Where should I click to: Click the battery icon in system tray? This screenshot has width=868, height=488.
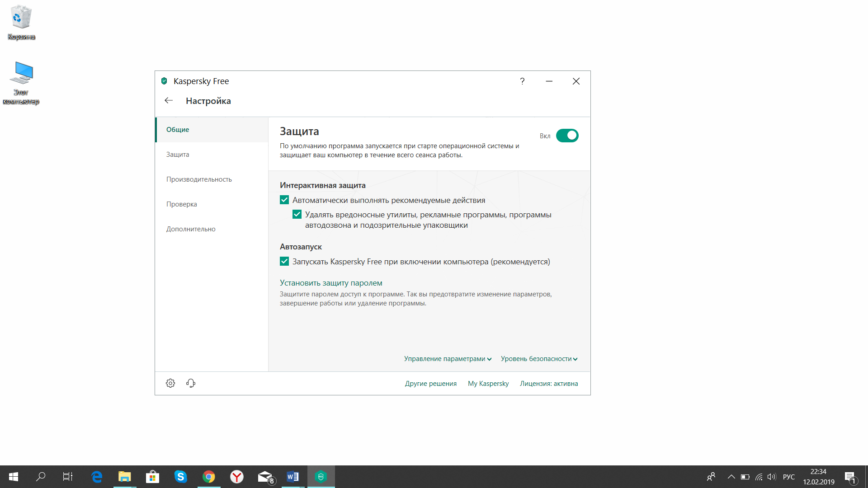745,477
